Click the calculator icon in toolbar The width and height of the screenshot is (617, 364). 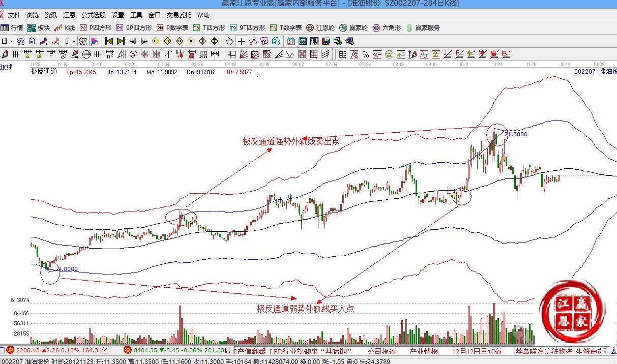point(302,41)
